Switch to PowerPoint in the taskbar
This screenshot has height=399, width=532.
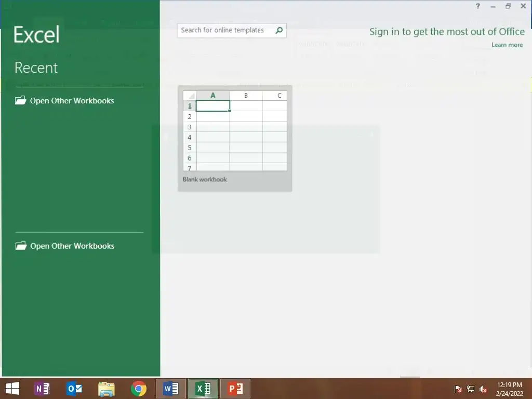pyautogui.click(x=235, y=389)
